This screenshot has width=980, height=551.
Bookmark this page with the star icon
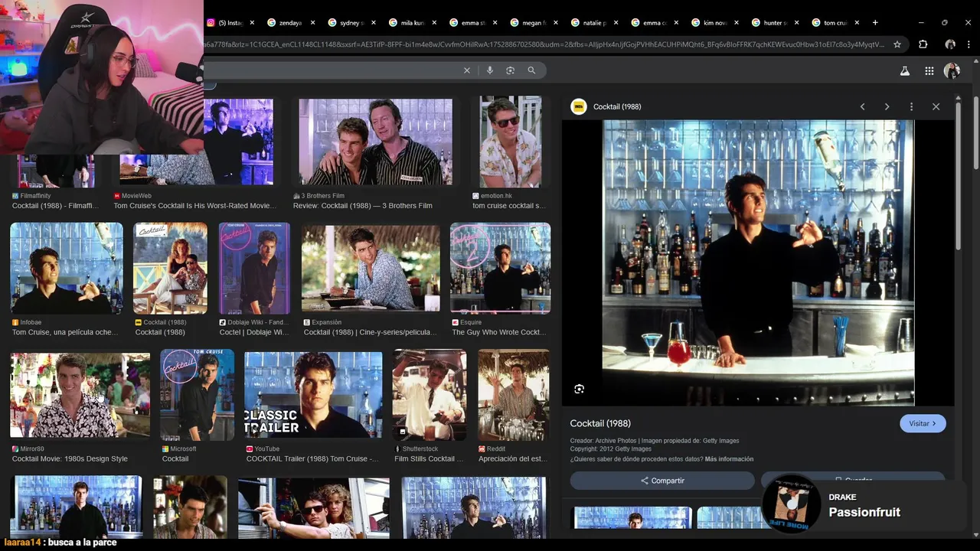[x=897, y=44]
